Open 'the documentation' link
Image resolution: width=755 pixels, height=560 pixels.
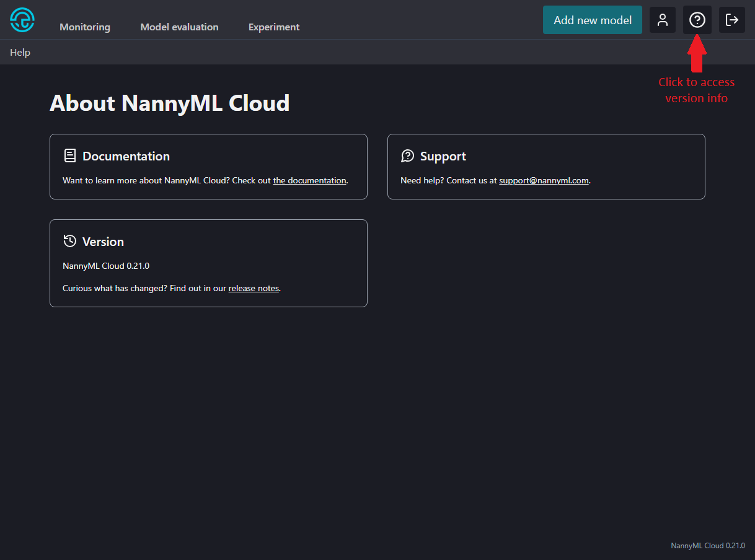click(309, 181)
